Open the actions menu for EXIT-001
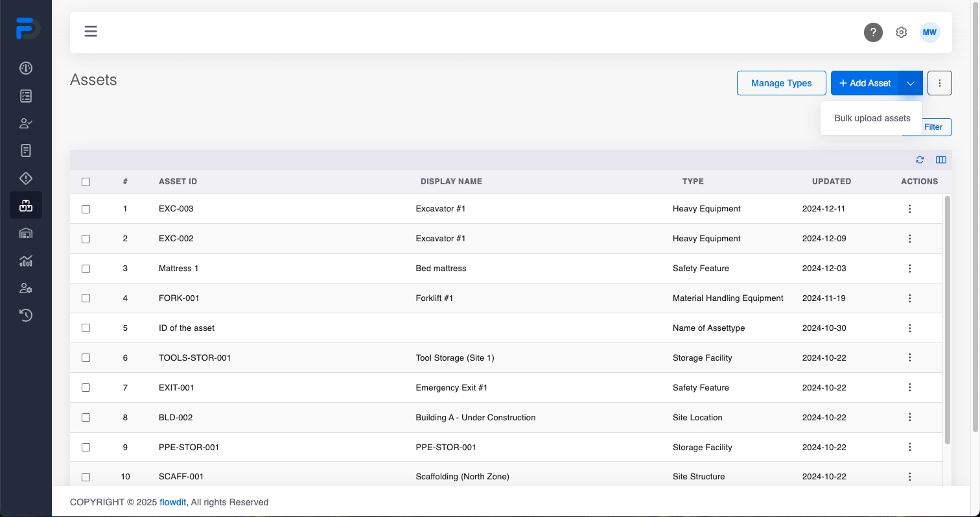This screenshot has height=517, width=980. [909, 388]
